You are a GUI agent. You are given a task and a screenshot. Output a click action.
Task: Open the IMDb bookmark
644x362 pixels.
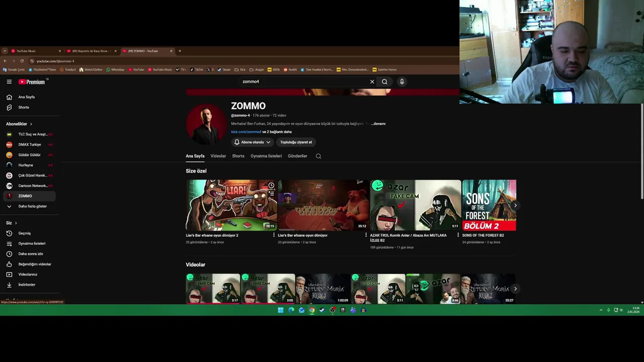[x=274, y=69]
